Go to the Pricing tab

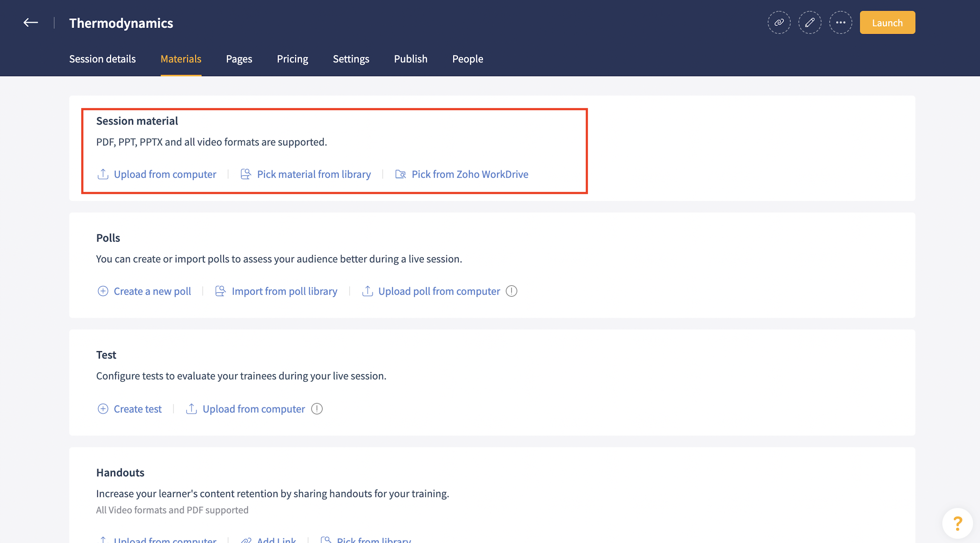pyautogui.click(x=292, y=59)
